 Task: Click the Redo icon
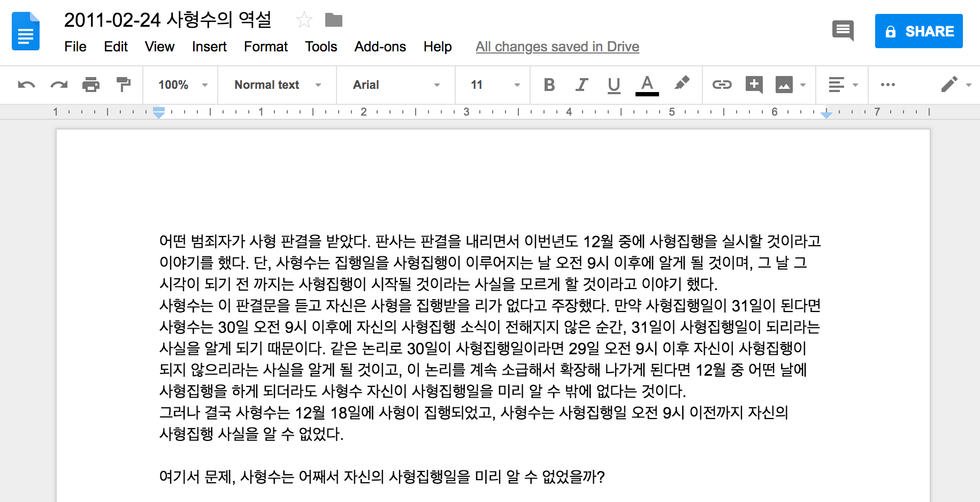(x=58, y=85)
